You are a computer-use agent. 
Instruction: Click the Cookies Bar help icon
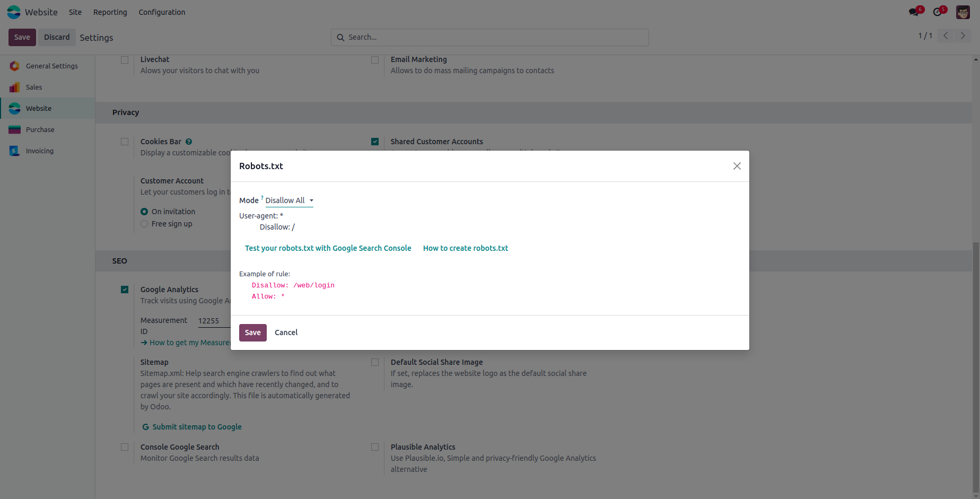(x=189, y=142)
